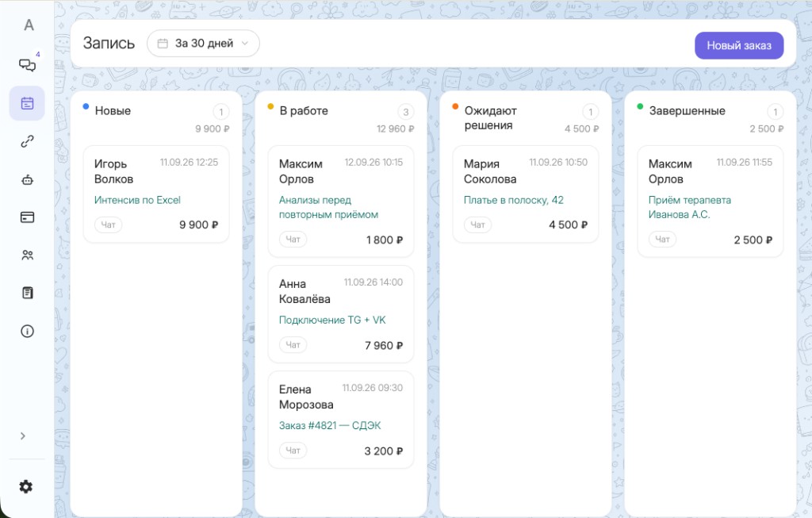Open Приём терапевта Иванова А.С. link
812x518 pixels.
[689, 207]
